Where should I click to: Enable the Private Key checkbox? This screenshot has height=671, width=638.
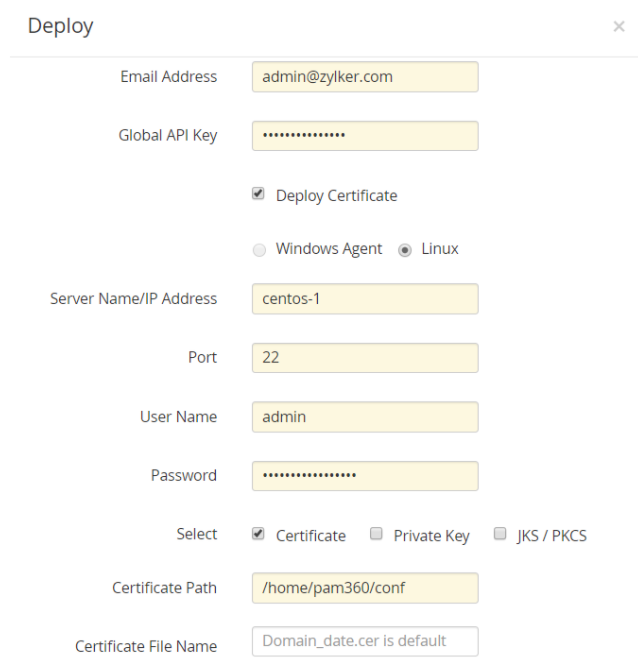click(x=376, y=534)
